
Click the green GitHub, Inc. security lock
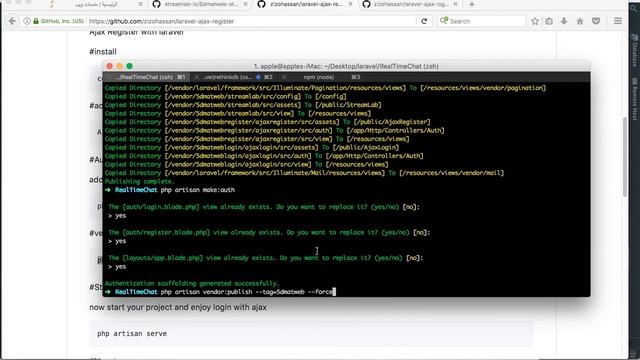pos(36,21)
